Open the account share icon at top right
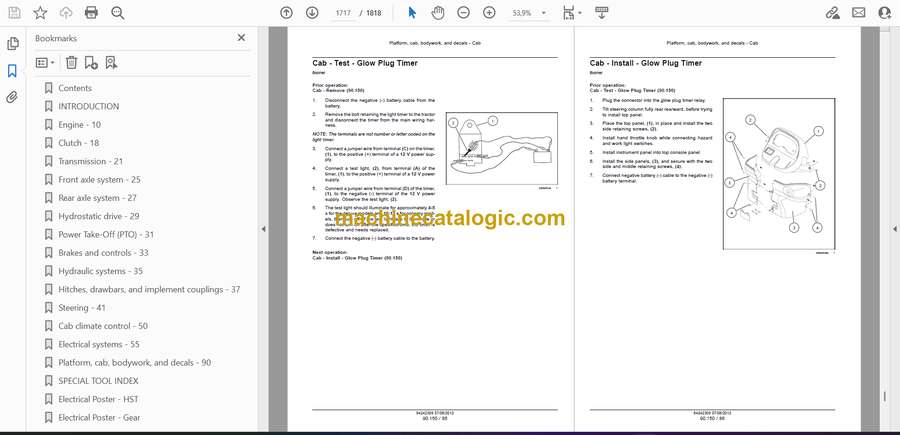 click(x=885, y=13)
